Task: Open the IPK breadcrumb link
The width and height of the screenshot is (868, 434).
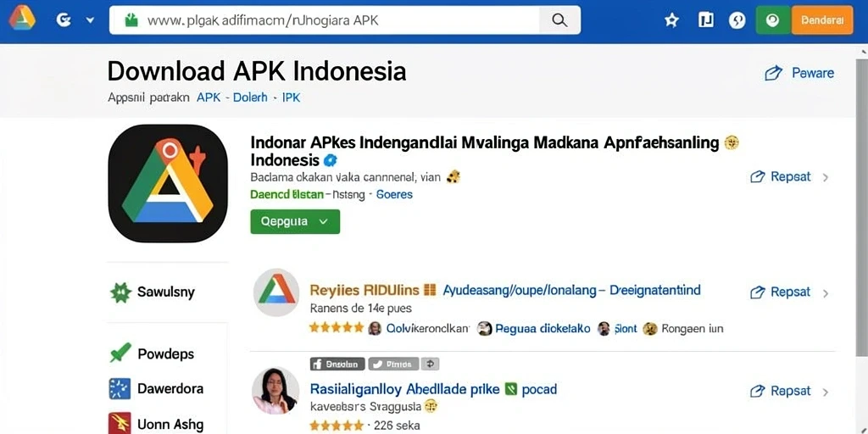Action: pos(292,97)
